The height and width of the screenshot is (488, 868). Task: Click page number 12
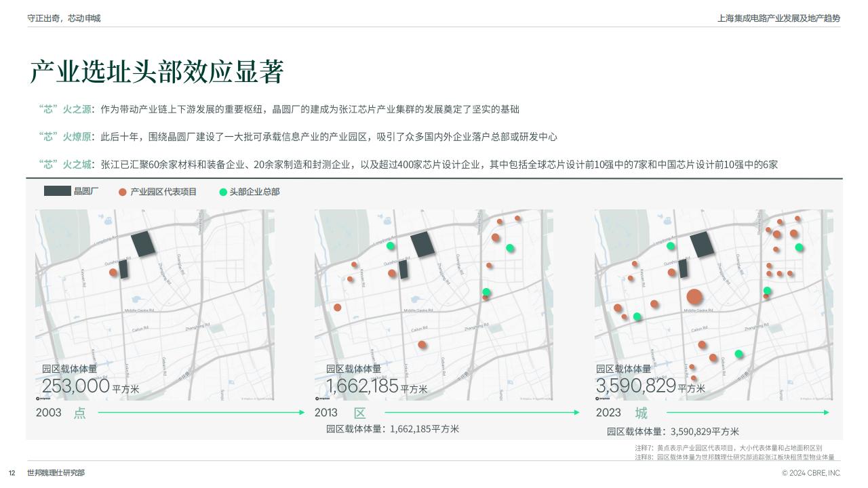tap(12, 473)
